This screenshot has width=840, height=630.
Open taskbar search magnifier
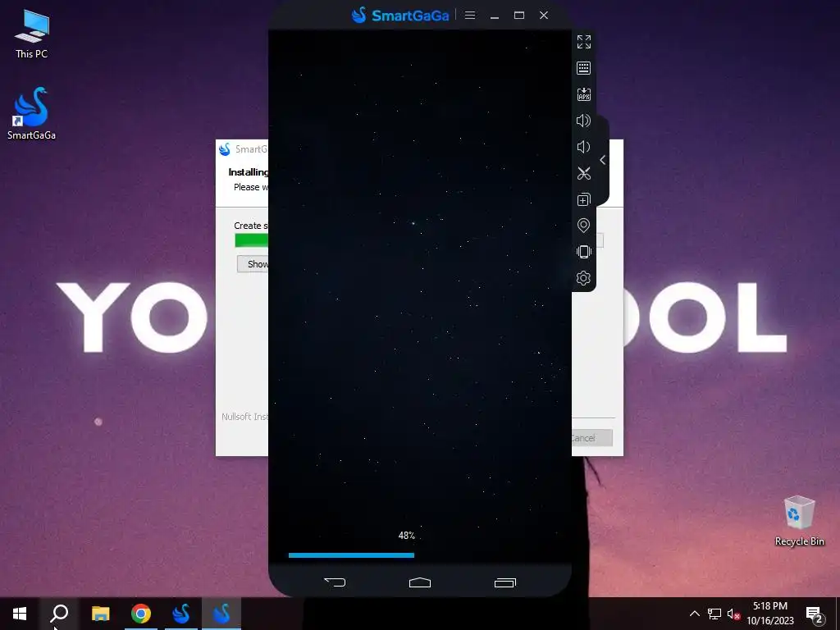point(59,614)
